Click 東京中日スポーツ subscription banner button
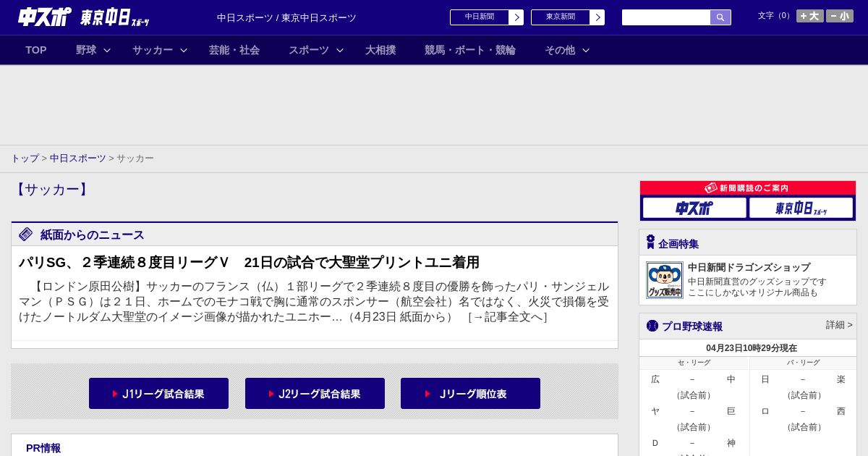The image size is (868, 456). coord(801,208)
